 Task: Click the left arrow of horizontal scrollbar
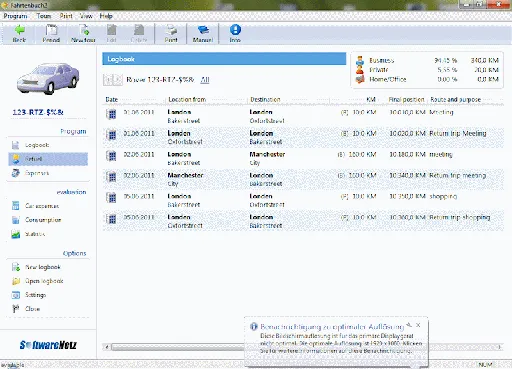point(107,347)
